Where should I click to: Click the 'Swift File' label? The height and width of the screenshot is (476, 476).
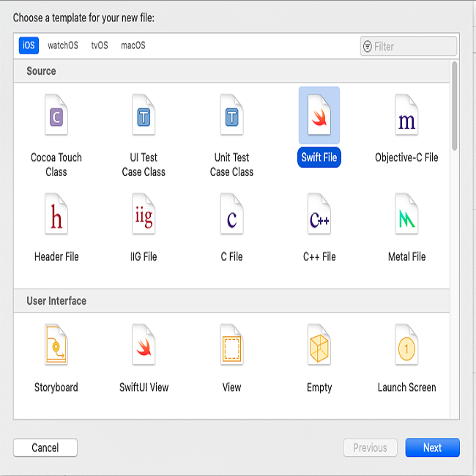point(319,157)
